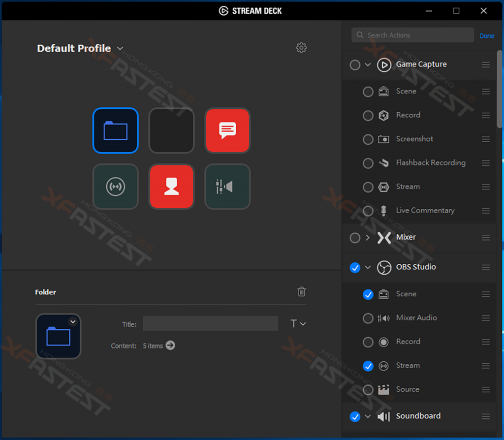Click the "Source" action label
This screenshot has width=504, height=440.
pyautogui.click(x=408, y=389)
